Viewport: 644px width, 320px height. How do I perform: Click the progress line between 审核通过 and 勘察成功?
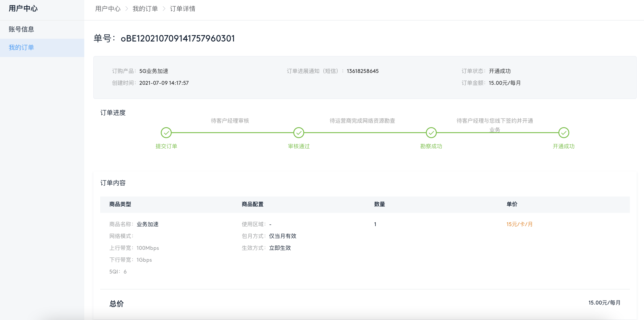[365, 133]
